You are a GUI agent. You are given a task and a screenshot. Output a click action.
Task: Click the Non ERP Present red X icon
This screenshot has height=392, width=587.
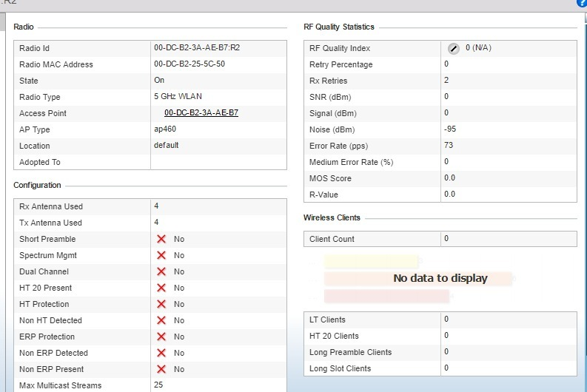tap(161, 369)
